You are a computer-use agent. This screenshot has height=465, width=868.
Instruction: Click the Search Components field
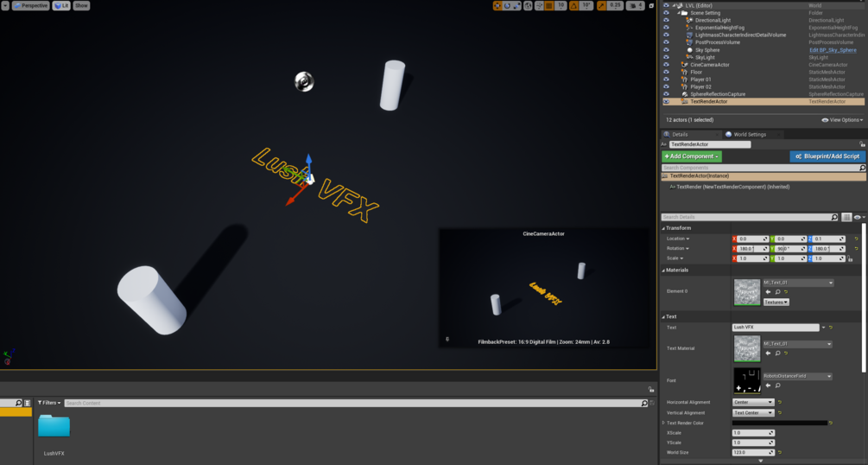coord(763,168)
